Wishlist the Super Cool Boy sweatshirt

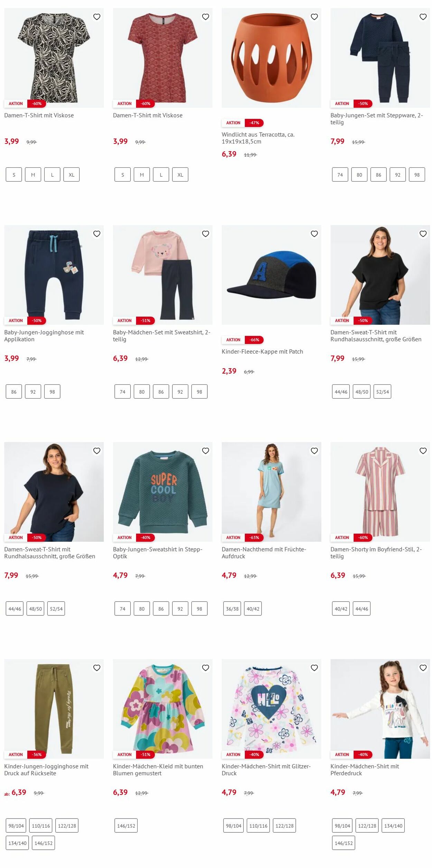(x=206, y=451)
